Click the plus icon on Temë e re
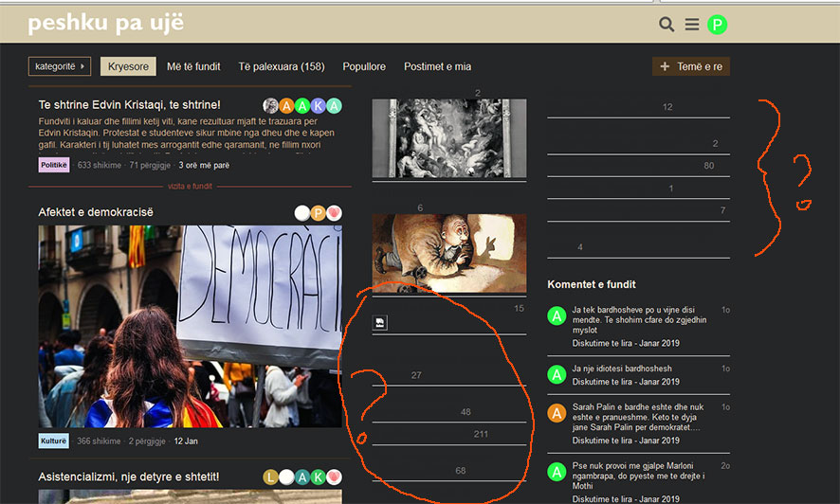840x504 pixels. click(x=666, y=66)
